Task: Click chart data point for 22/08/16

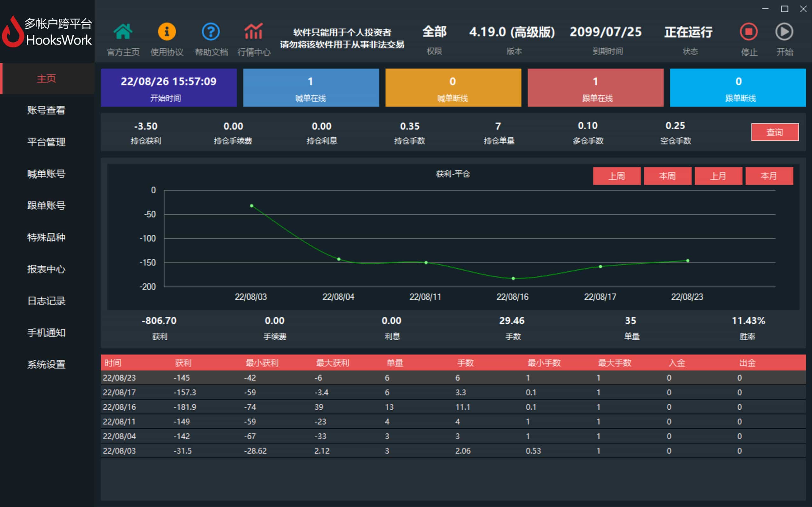Action: point(513,278)
